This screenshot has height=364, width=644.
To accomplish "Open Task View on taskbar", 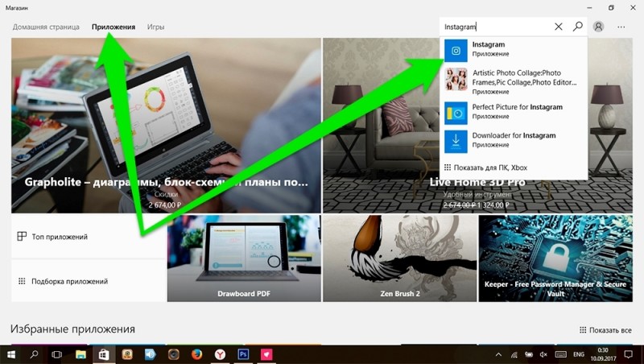I will (56, 354).
